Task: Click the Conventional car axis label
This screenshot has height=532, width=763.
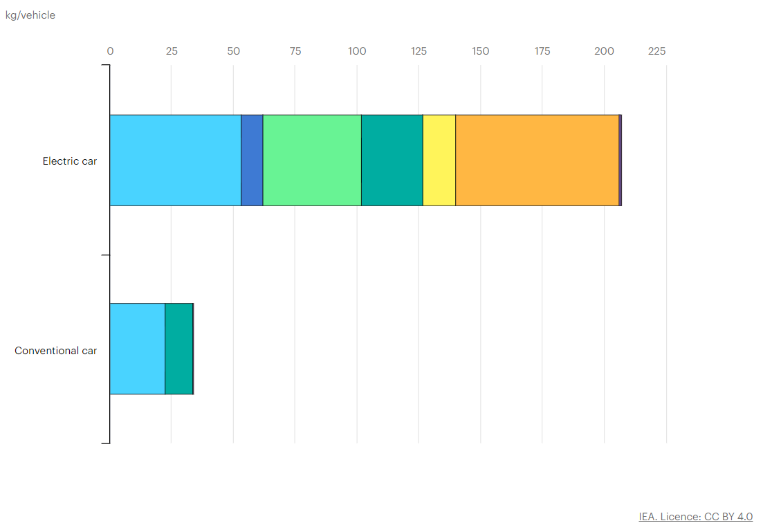Action: 56,351
